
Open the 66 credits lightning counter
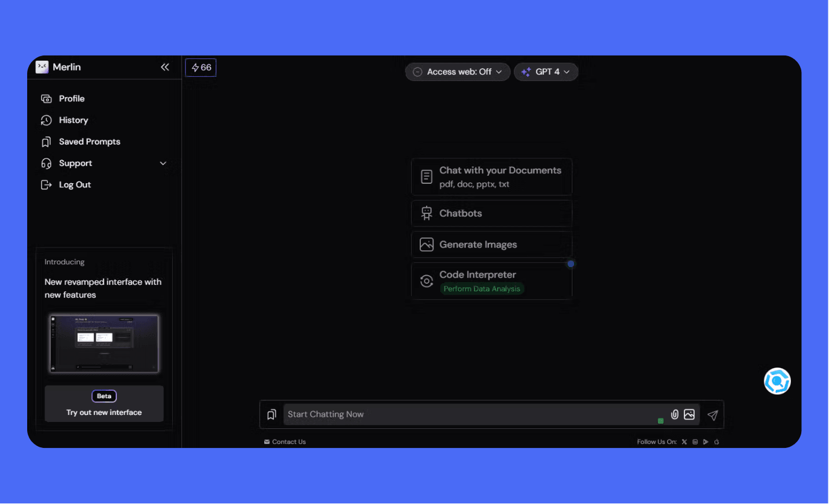(201, 68)
